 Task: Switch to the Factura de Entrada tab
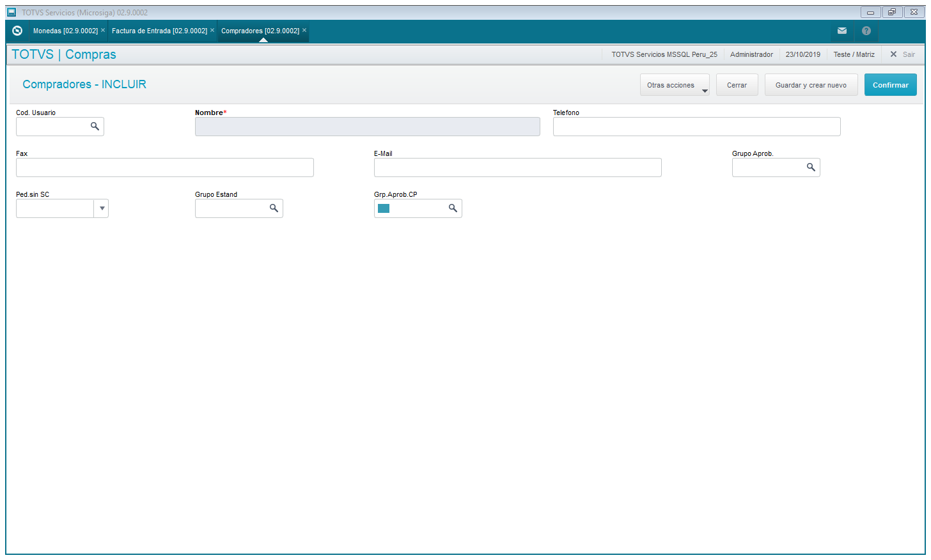159,31
